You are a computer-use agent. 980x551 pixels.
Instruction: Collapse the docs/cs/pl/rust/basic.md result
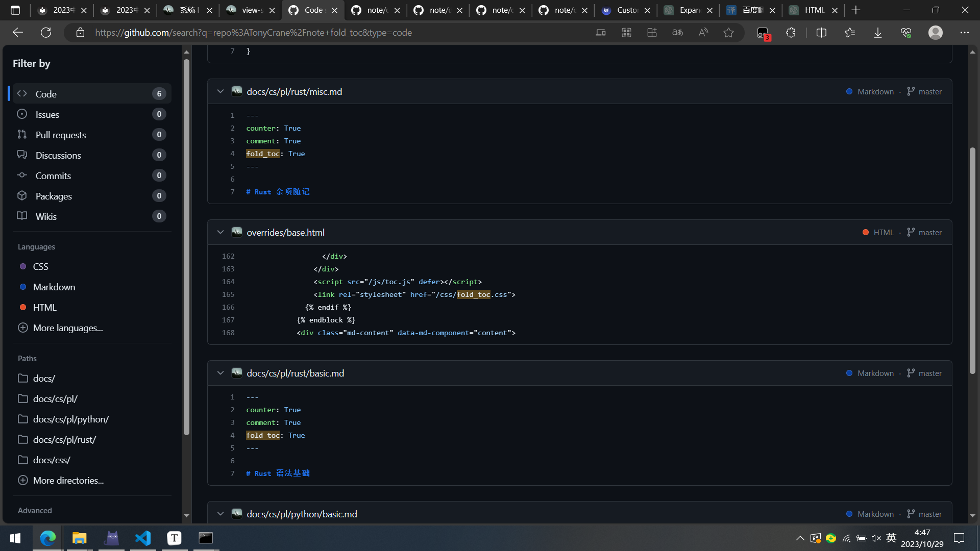[x=220, y=373]
